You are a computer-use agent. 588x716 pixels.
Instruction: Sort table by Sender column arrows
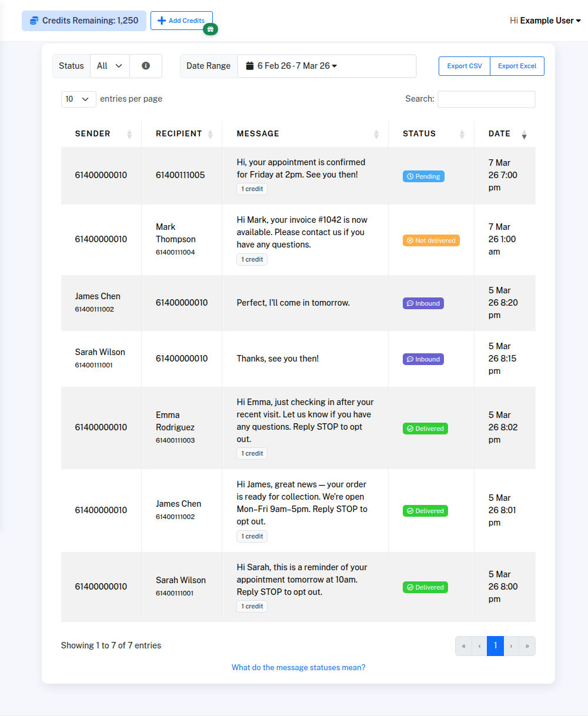click(129, 134)
